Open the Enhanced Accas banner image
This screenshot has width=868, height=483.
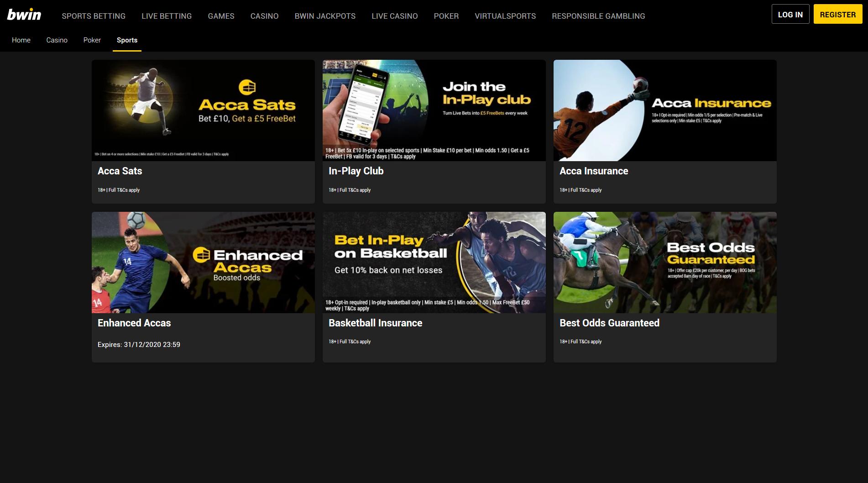[x=203, y=262]
